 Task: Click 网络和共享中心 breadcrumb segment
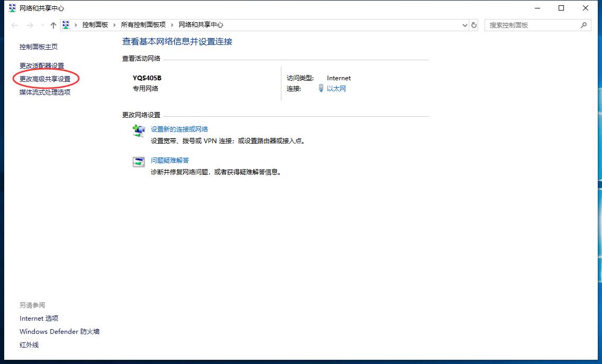201,25
